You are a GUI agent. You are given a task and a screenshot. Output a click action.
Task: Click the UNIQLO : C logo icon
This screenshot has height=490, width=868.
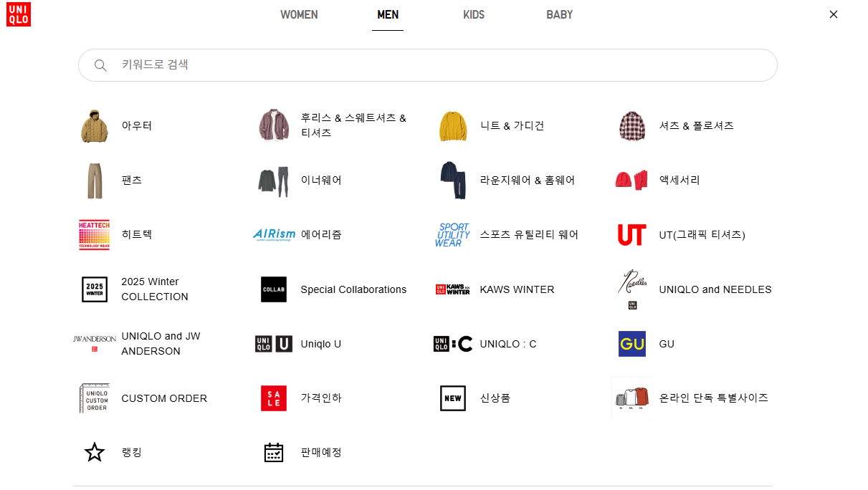[453, 344]
